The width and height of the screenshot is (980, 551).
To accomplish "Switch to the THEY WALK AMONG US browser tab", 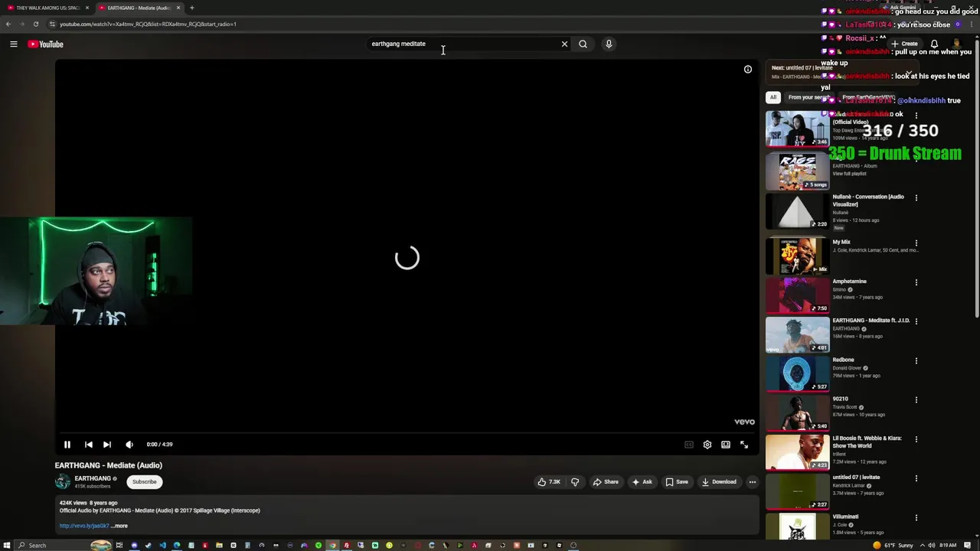I will (47, 8).
